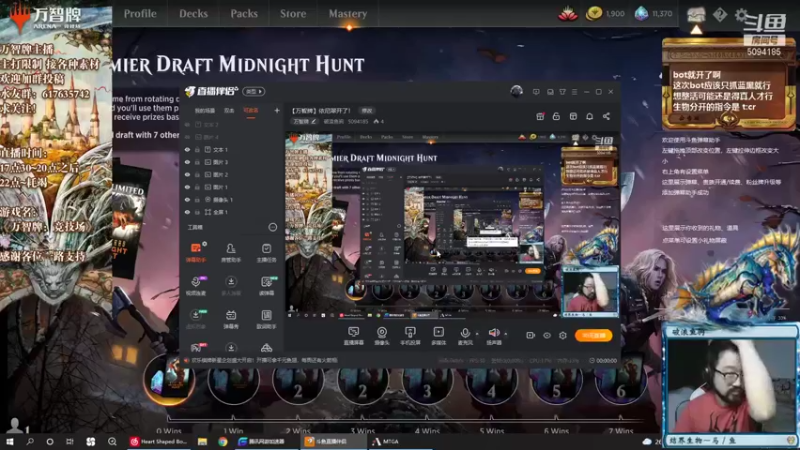This screenshot has height=450, width=800.
Task: Open streaming settings gear in bottom bar
Action: 563,335
